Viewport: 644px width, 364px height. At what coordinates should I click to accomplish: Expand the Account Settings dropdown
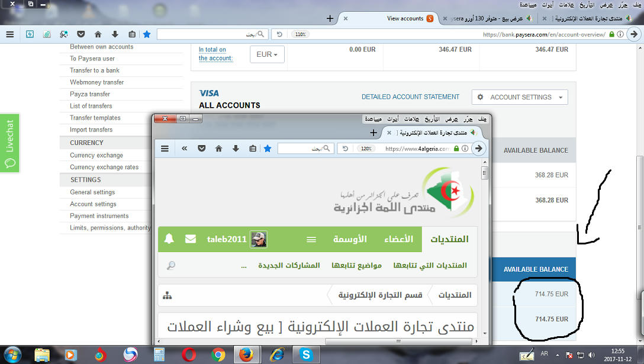(520, 97)
